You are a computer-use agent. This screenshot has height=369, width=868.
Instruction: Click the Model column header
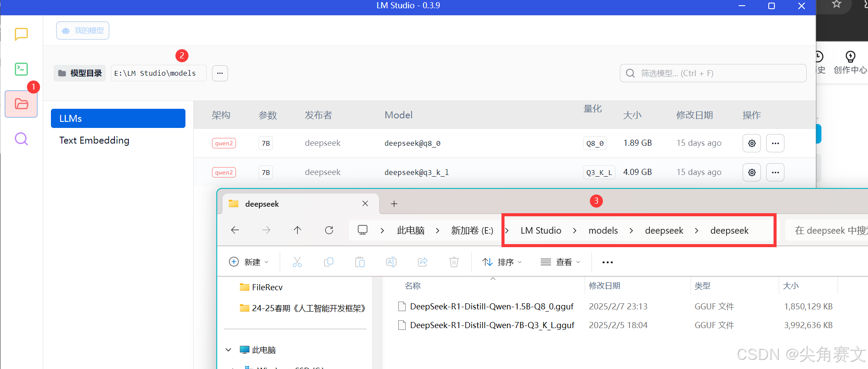point(398,115)
